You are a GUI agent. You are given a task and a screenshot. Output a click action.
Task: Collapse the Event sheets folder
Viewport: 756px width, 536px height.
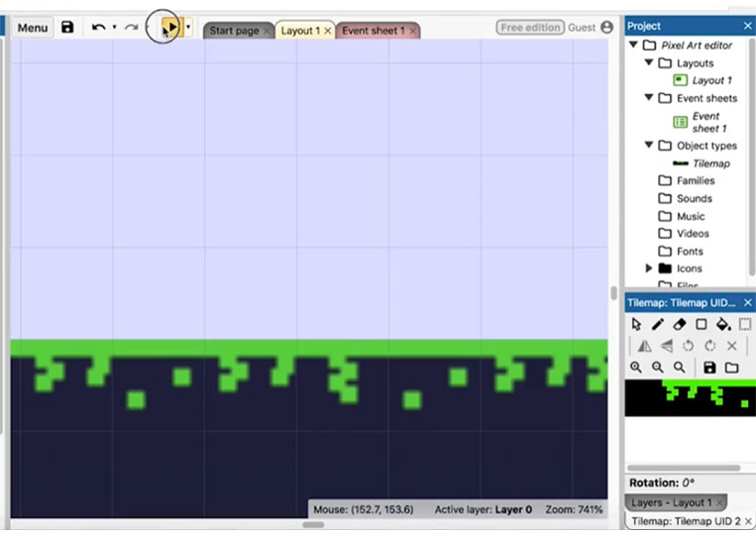[x=649, y=98]
